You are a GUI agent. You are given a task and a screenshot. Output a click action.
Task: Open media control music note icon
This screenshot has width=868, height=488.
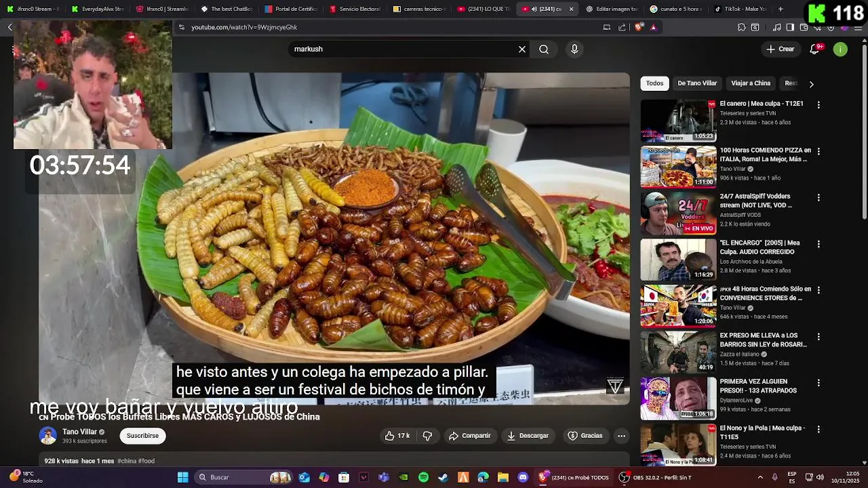tap(777, 27)
